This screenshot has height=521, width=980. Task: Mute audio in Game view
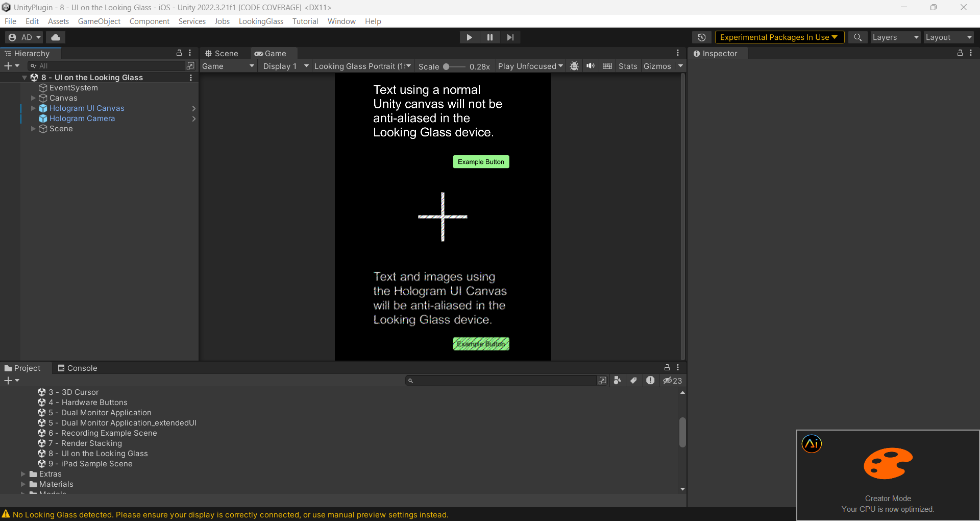click(x=591, y=66)
